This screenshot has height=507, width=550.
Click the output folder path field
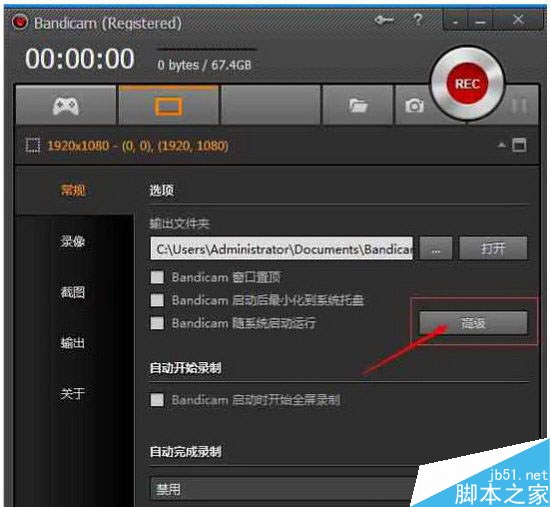tap(282, 249)
